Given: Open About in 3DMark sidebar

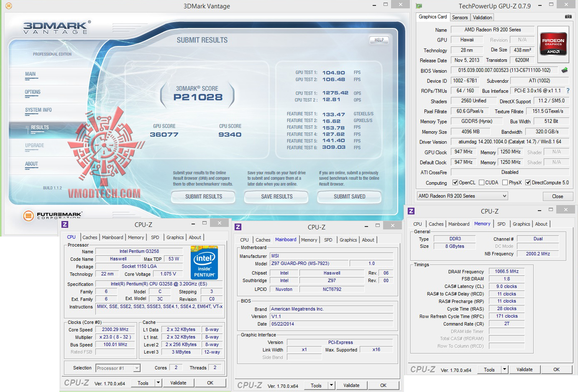Looking at the screenshot, I should pyautogui.click(x=31, y=164).
